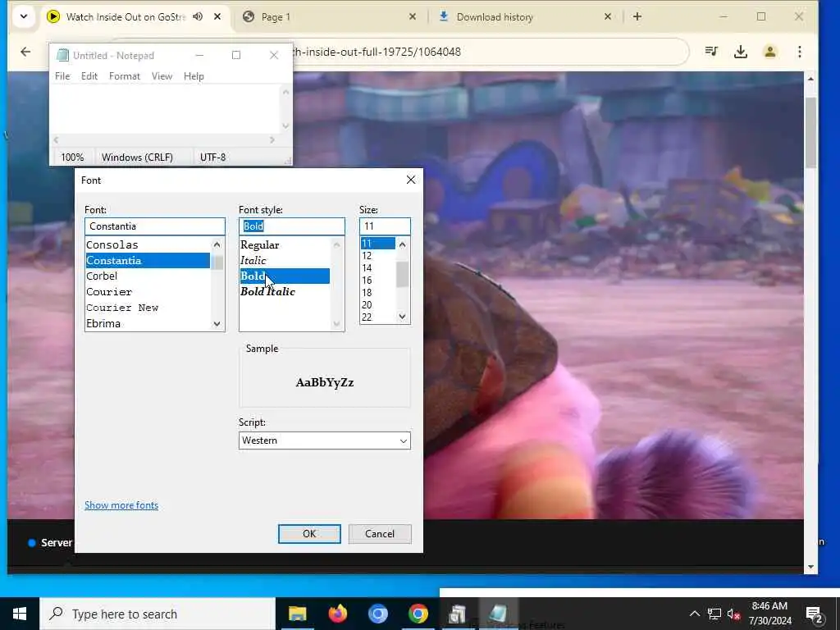Click size list scroll down arrow
840x630 pixels.
tap(402, 317)
